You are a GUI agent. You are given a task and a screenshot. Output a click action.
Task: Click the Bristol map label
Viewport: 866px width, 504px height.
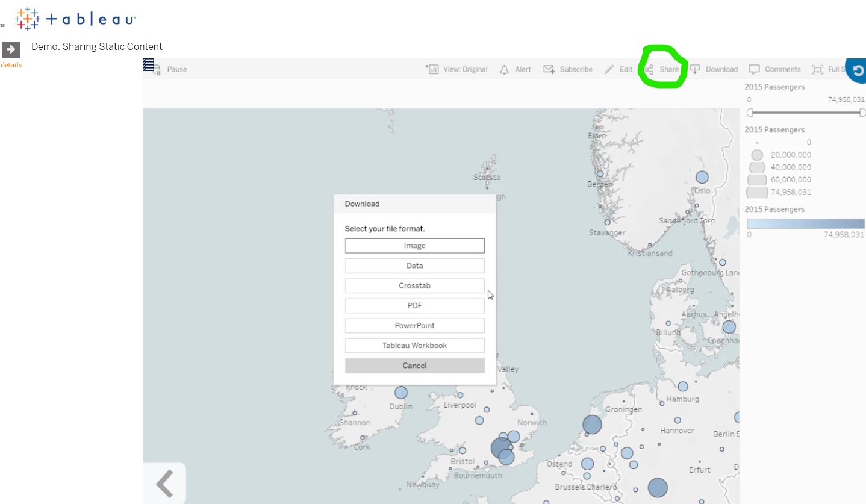pyautogui.click(x=463, y=461)
